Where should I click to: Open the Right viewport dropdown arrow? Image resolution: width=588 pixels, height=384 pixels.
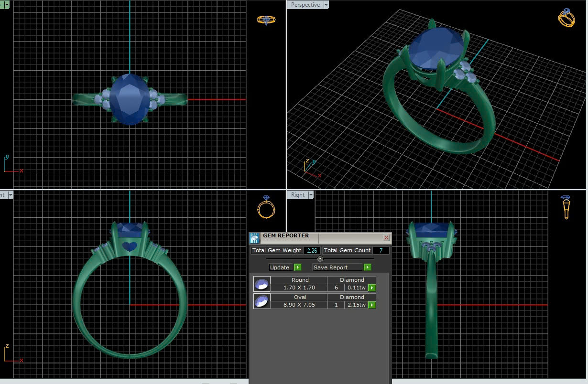click(x=311, y=195)
